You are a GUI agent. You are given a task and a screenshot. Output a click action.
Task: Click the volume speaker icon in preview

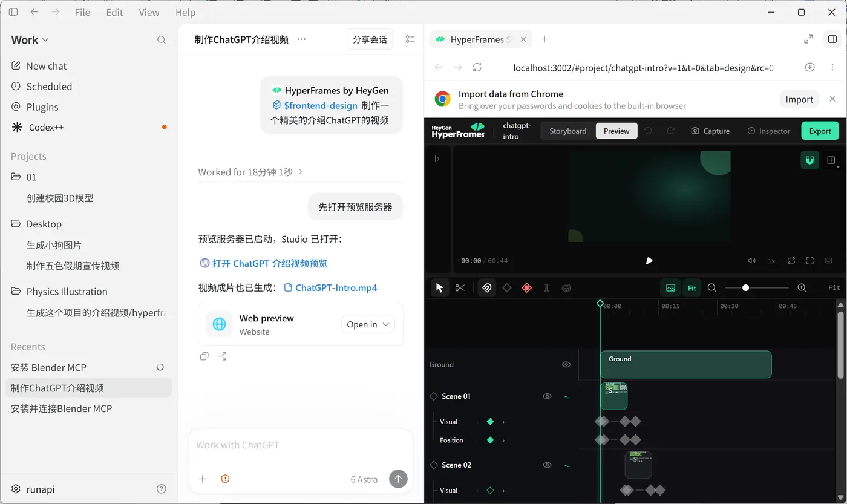click(751, 261)
